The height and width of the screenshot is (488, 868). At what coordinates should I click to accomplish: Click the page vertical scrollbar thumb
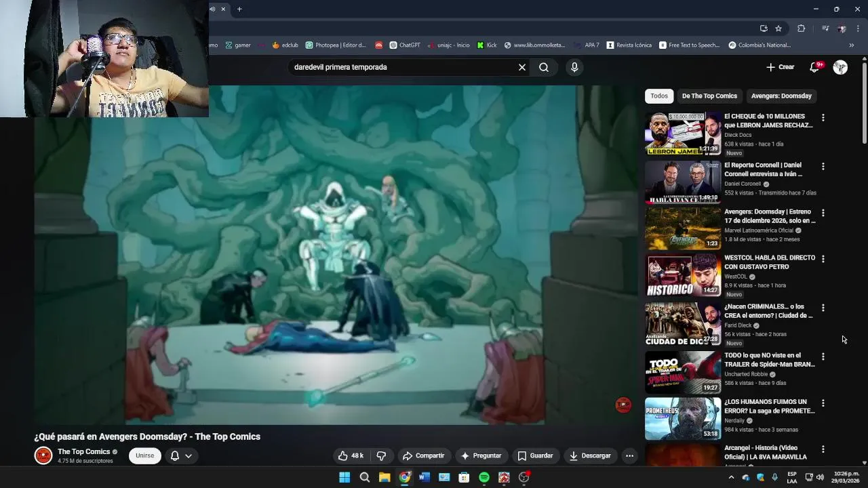864,102
